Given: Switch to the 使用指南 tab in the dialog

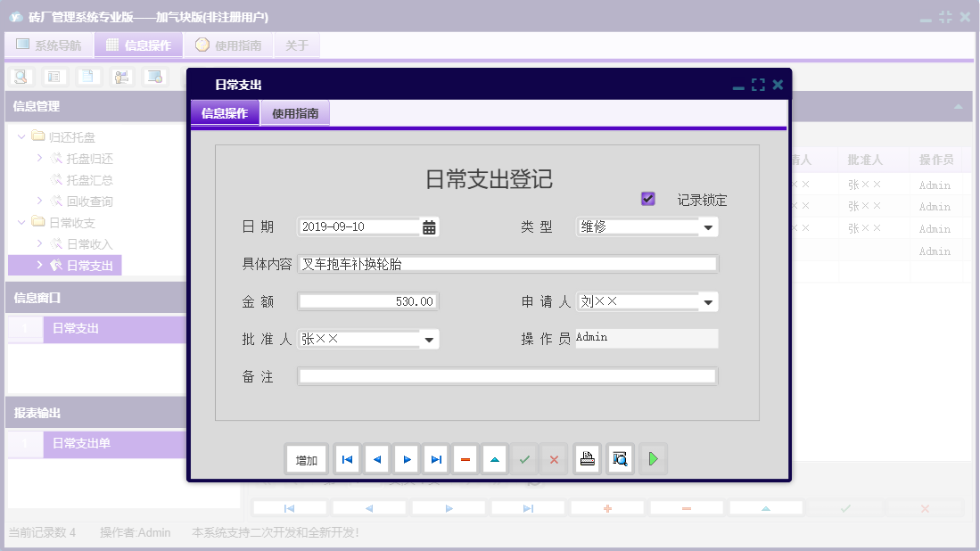Looking at the screenshot, I should pyautogui.click(x=295, y=113).
